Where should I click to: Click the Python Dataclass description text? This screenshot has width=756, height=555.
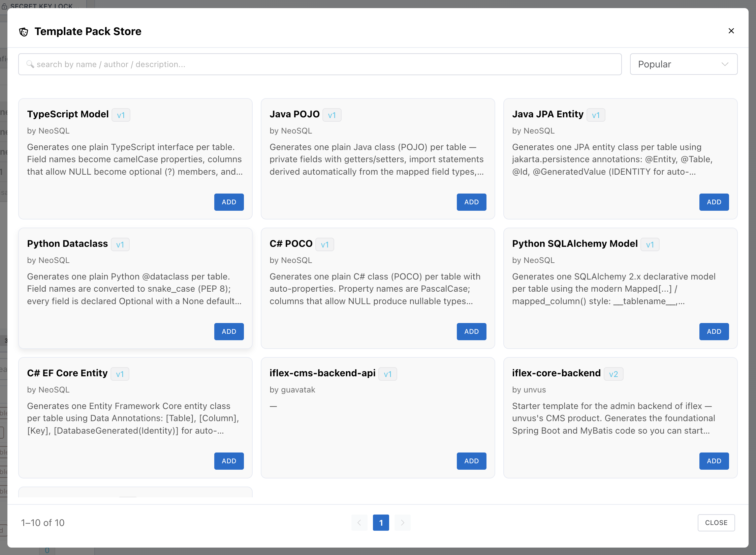134,289
